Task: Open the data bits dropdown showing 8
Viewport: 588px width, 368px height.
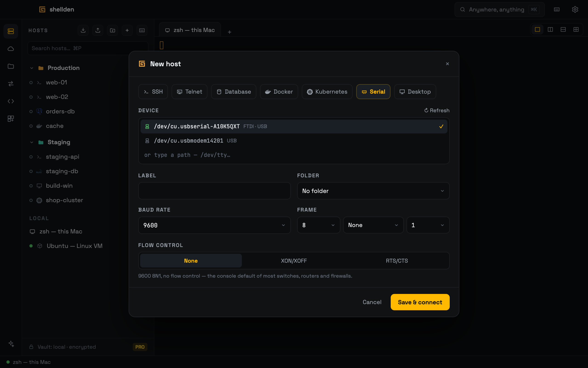Action: click(x=319, y=225)
